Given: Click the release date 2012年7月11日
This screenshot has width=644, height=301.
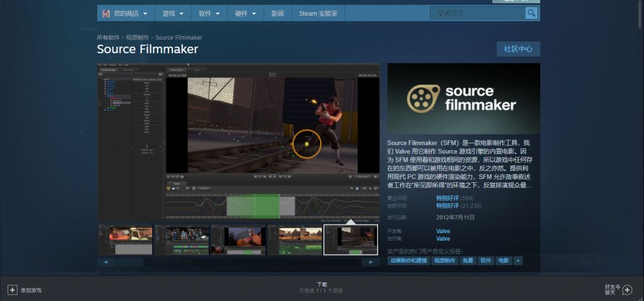Looking at the screenshot, I should (x=455, y=217).
